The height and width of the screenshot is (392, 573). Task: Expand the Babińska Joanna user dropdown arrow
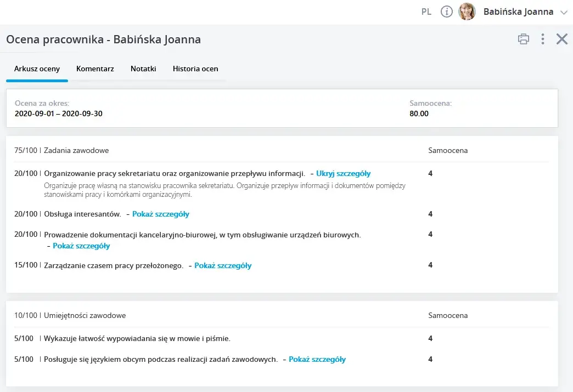pyautogui.click(x=564, y=12)
